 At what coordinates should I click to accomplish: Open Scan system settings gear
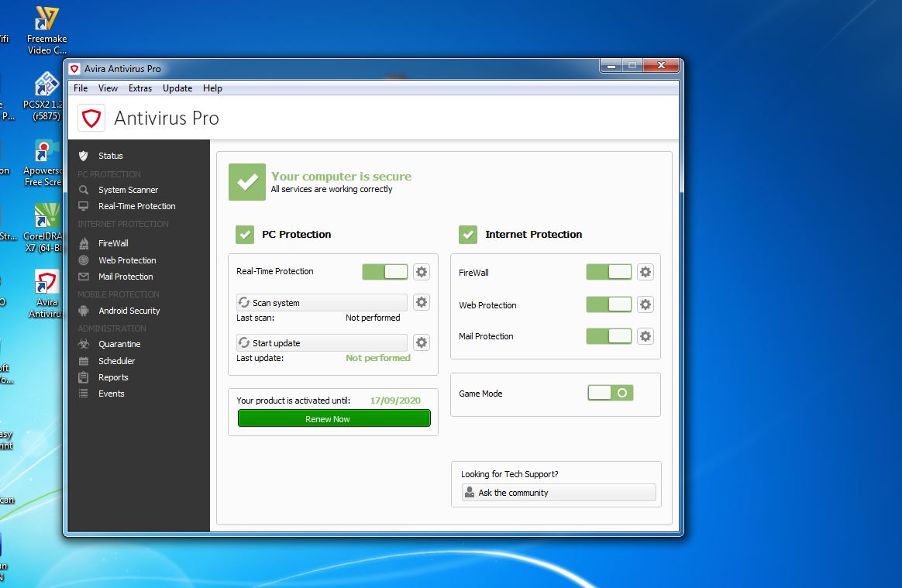click(x=422, y=302)
